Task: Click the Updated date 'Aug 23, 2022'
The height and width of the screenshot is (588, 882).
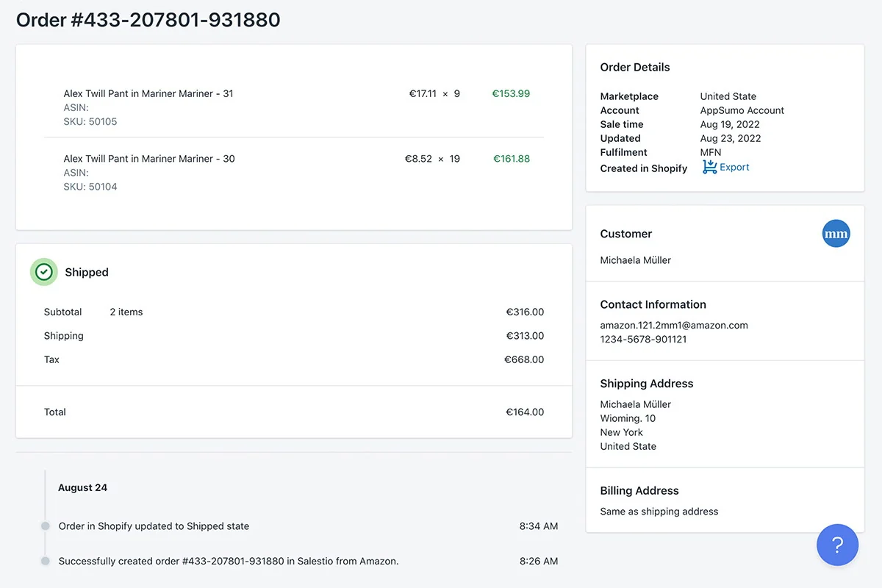Action: pos(731,138)
